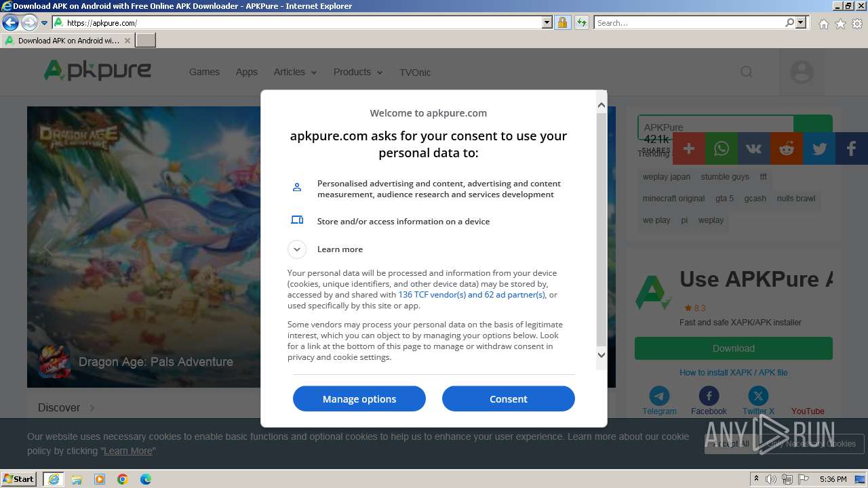This screenshot has height=488, width=868.
Task: Click the Telegram round icon
Action: tap(659, 396)
